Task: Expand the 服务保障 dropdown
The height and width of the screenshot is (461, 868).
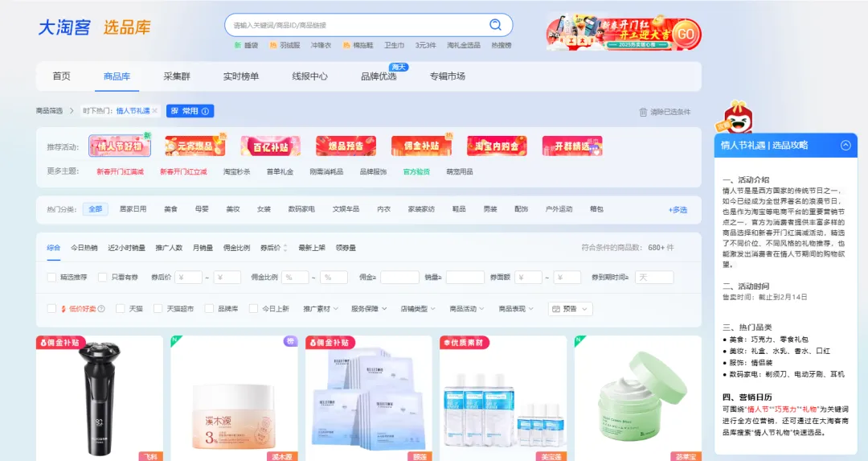Action: (x=369, y=309)
